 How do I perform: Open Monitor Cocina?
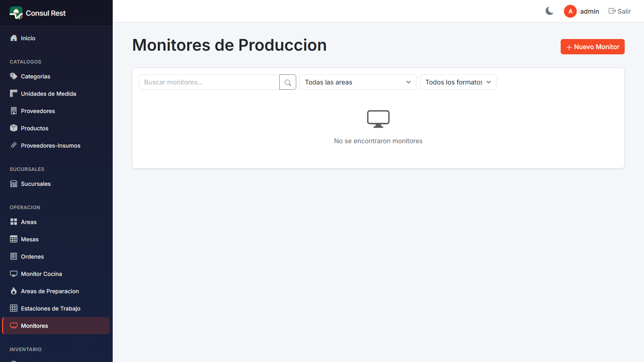point(56,274)
